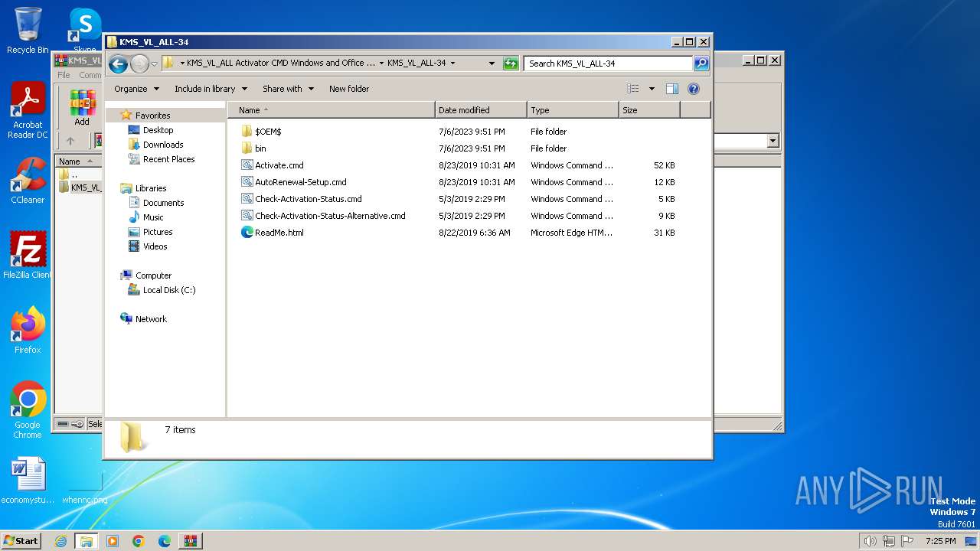
Task: Open Internet Explorer from taskbar
Action: tap(60, 541)
